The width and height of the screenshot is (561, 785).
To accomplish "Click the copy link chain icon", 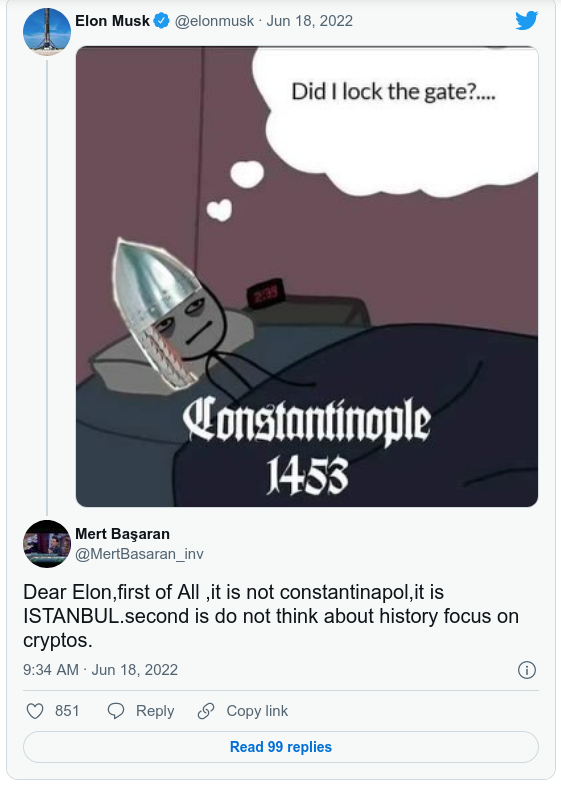I will click(206, 711).
